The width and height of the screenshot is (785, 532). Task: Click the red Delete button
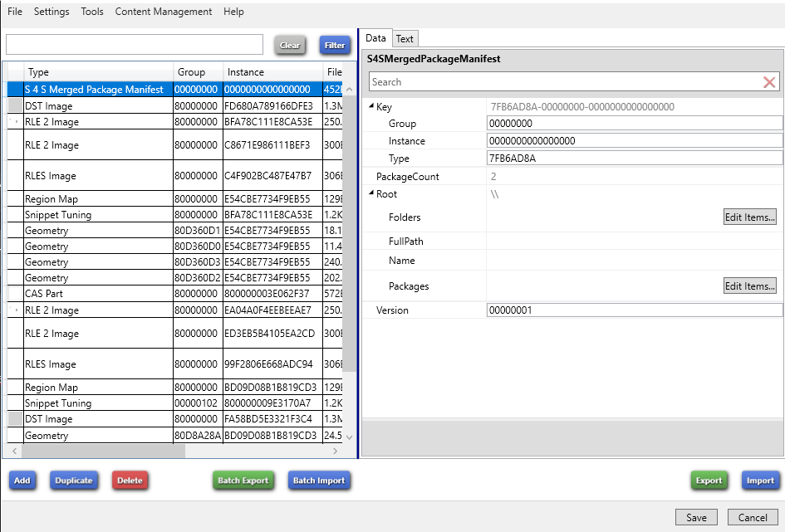[130, 481]
